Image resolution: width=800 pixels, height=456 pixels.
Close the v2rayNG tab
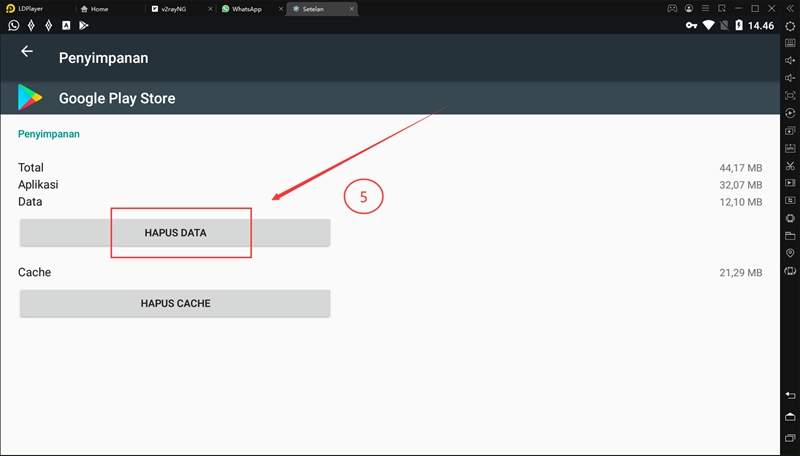tap(210, 9)
